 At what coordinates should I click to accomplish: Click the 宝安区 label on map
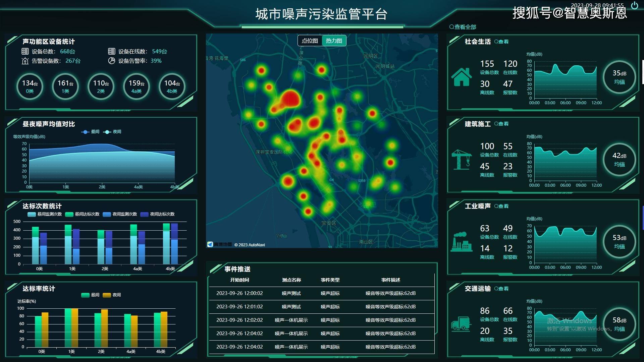pos(329,223)
